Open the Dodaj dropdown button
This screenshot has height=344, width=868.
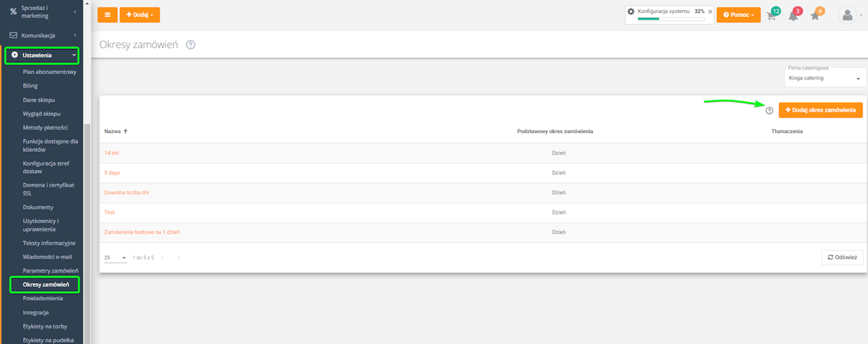click(140, 15)
